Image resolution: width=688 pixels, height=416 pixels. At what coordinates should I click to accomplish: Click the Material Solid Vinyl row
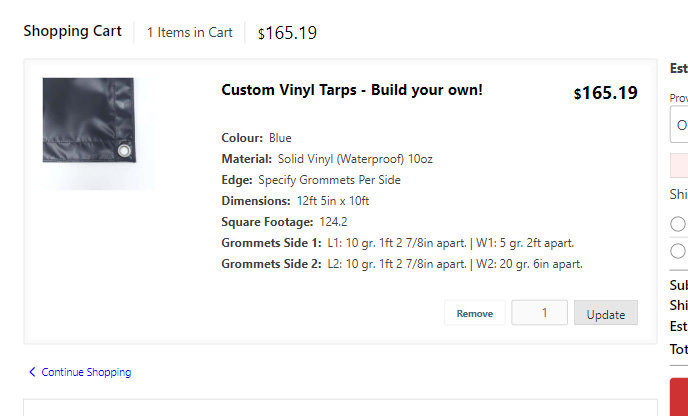click(x=327, y=159)
